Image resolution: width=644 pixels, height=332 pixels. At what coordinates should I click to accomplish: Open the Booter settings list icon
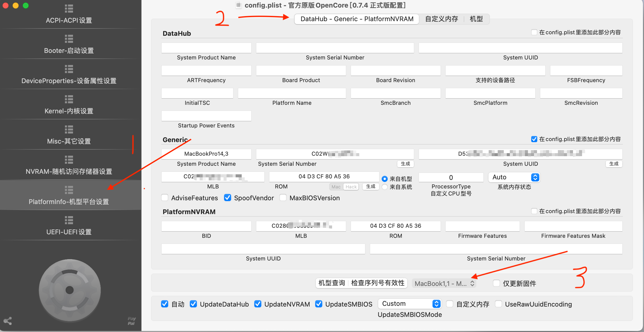coord(69,39)
